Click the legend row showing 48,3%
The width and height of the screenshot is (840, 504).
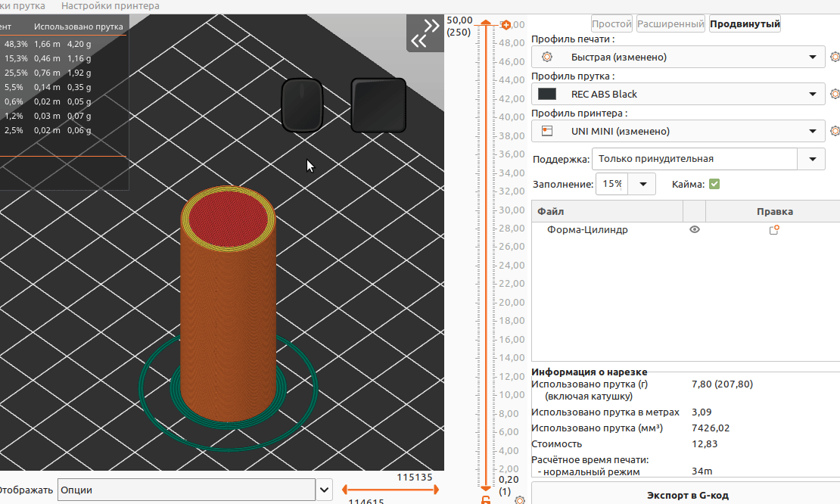pos(64,44)
